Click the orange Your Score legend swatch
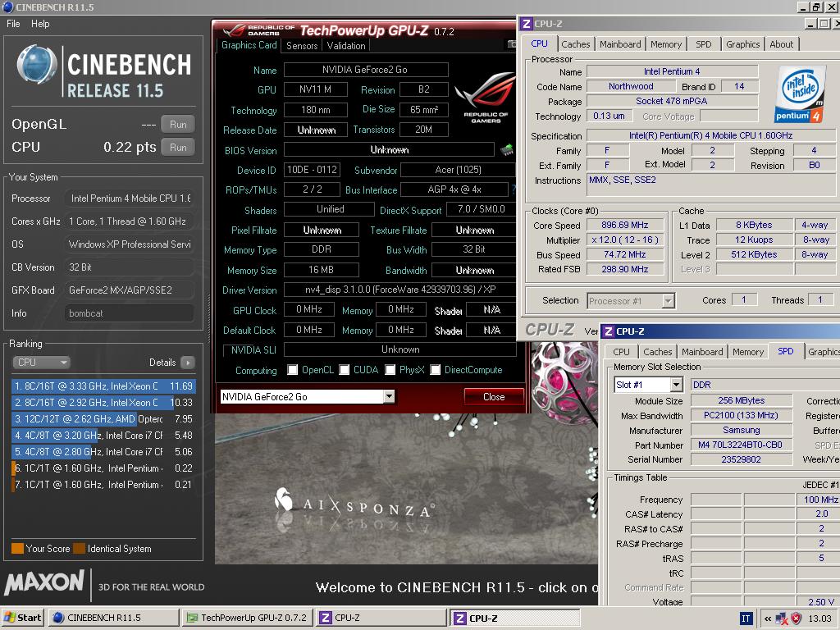This screenshot has height=630, width=840. click(x=17, y=549)
